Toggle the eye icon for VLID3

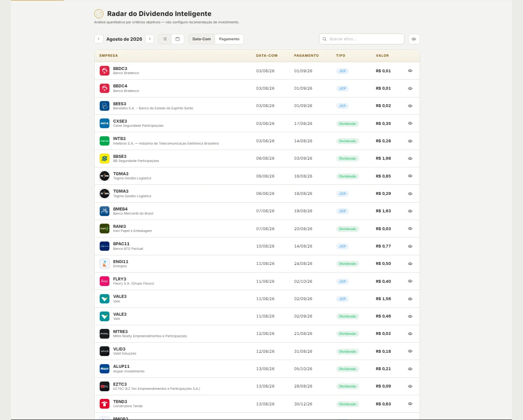pos(410,351)
